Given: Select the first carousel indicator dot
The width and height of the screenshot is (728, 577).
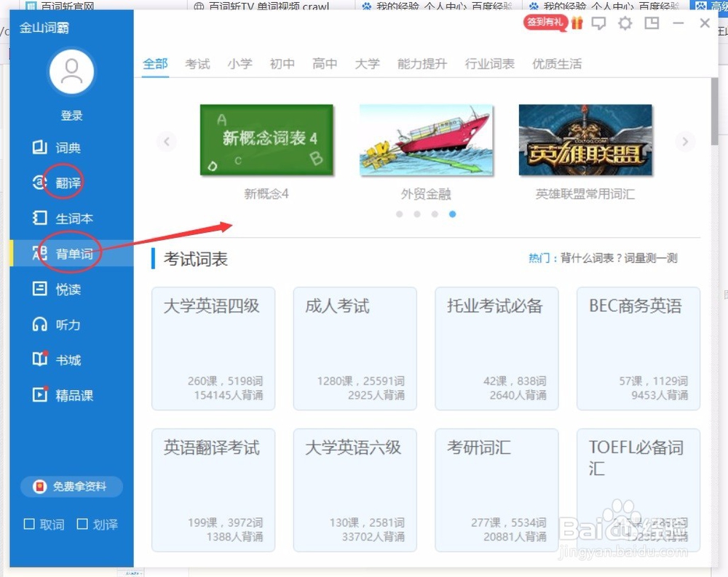Looking at the screenshot, I should tap(399, 215).
